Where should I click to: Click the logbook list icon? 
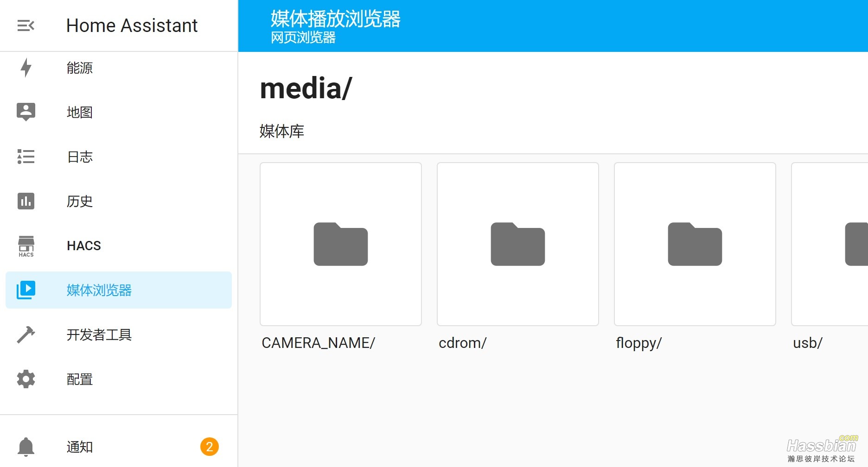point(26,157)
